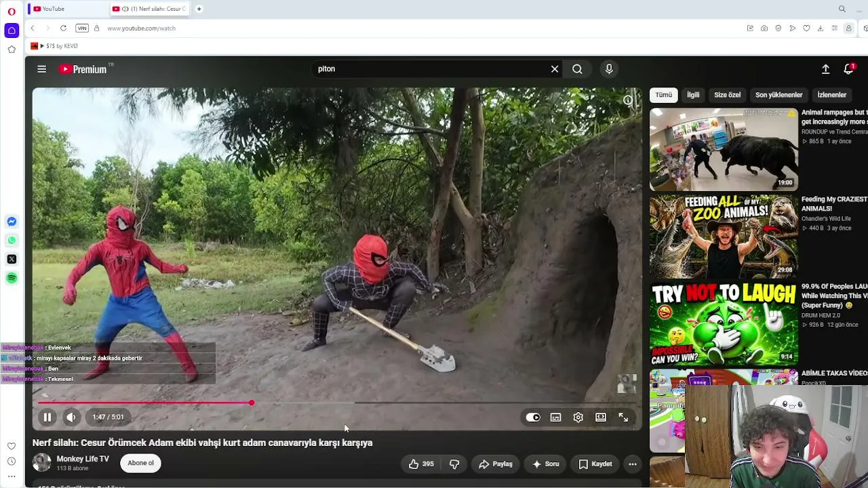Open the YouTube upload/create button
868x488 pixels.
click(825, 69)
